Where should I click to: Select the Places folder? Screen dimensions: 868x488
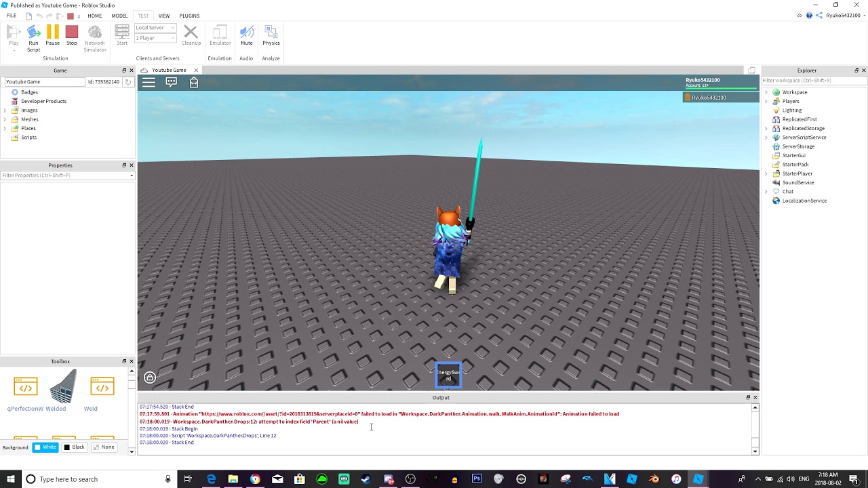(x=28, y=128)
